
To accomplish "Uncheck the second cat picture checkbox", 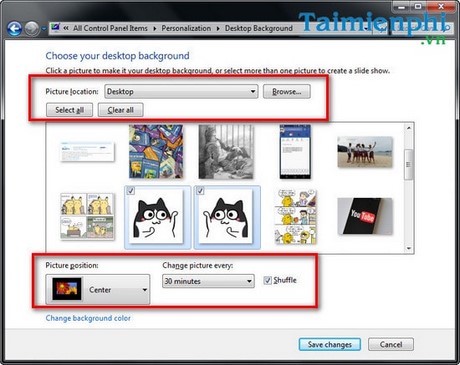I will 200,191.
